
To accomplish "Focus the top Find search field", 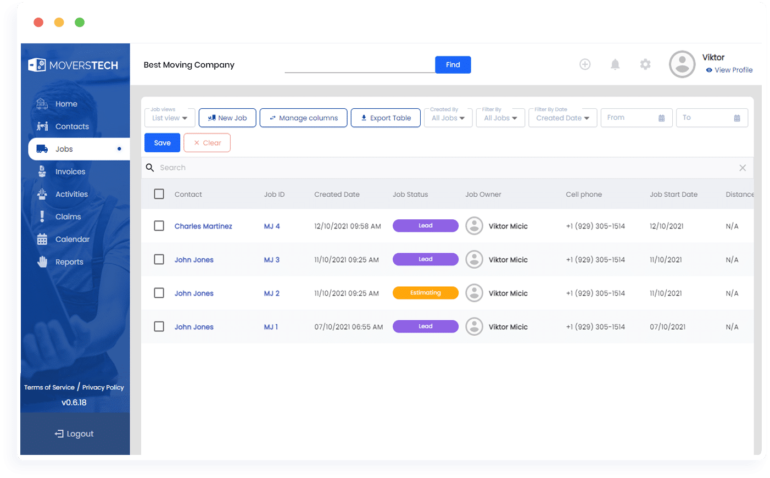I will click(360, 65).
